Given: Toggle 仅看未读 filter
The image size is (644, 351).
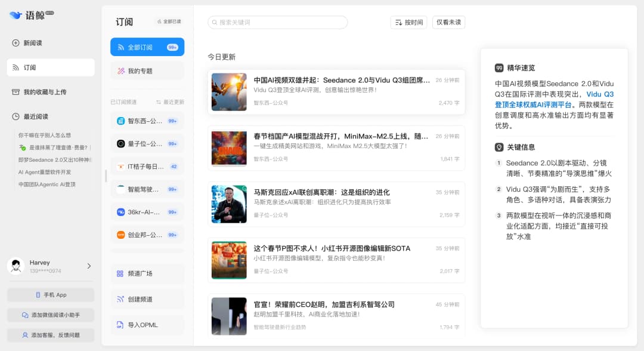Looking at the screenshot, I should click(x=448, y=22).
